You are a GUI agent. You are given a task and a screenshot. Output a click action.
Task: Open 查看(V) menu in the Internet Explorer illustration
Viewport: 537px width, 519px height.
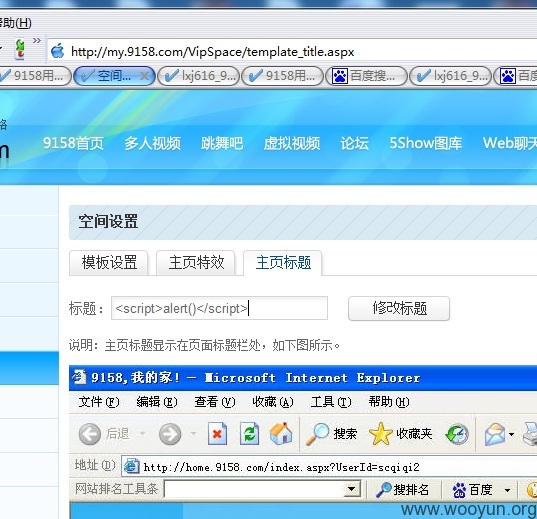pos(215,402)
